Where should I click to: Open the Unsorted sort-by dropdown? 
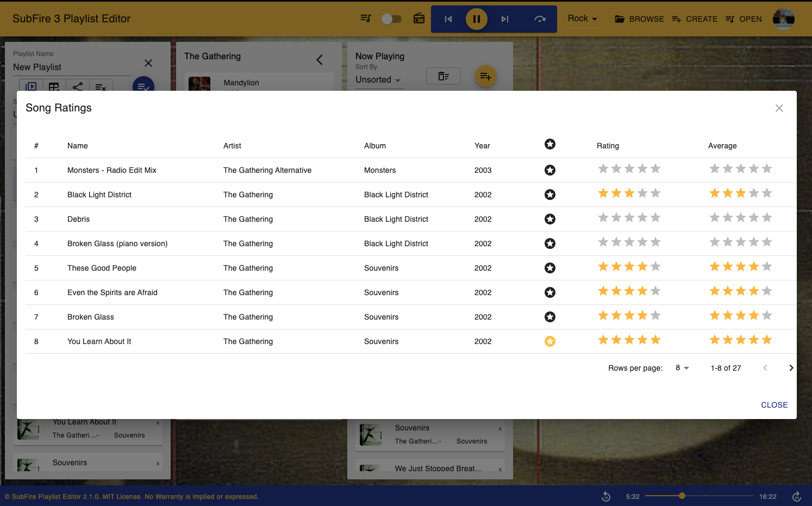pos(379,80)
